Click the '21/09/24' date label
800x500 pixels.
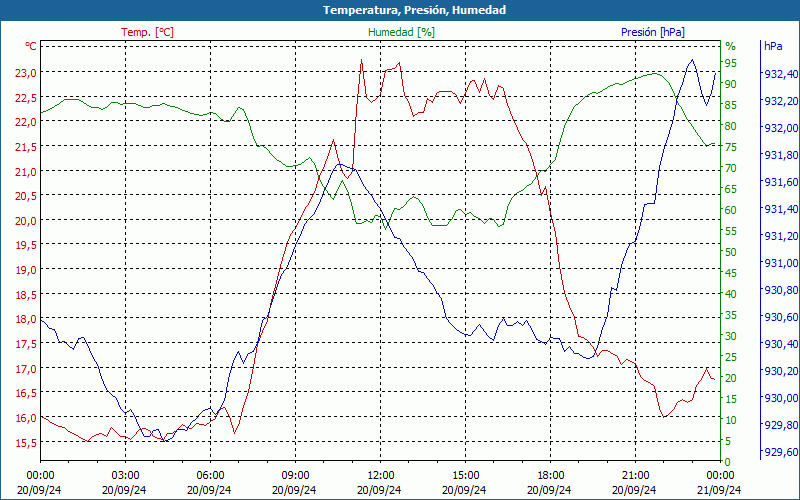click(719, 490)
